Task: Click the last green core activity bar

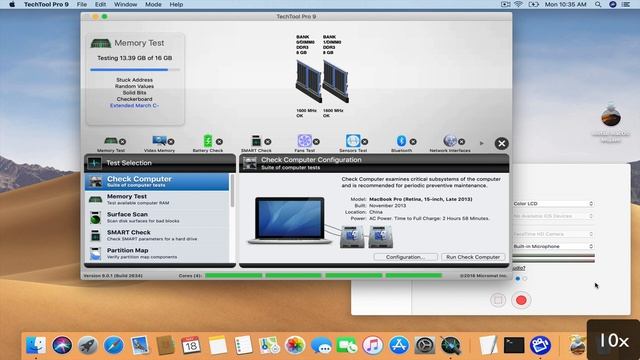Action: click(414, 276)
